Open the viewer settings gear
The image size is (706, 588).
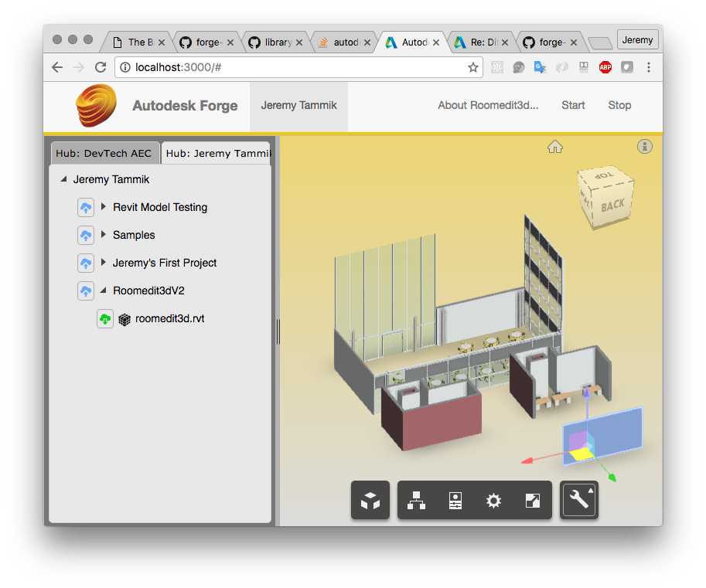pos(493,500)
